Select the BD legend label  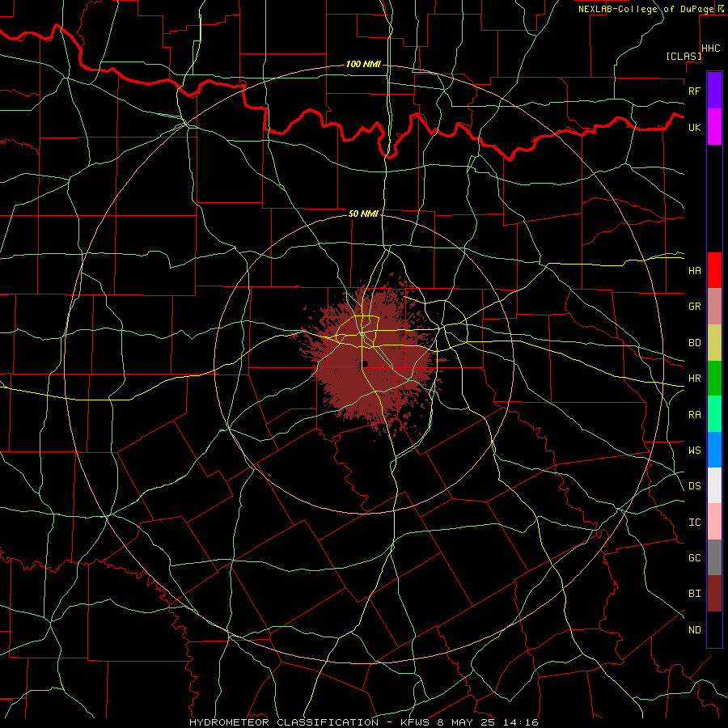pyautogui.click(x=694, y=343)
